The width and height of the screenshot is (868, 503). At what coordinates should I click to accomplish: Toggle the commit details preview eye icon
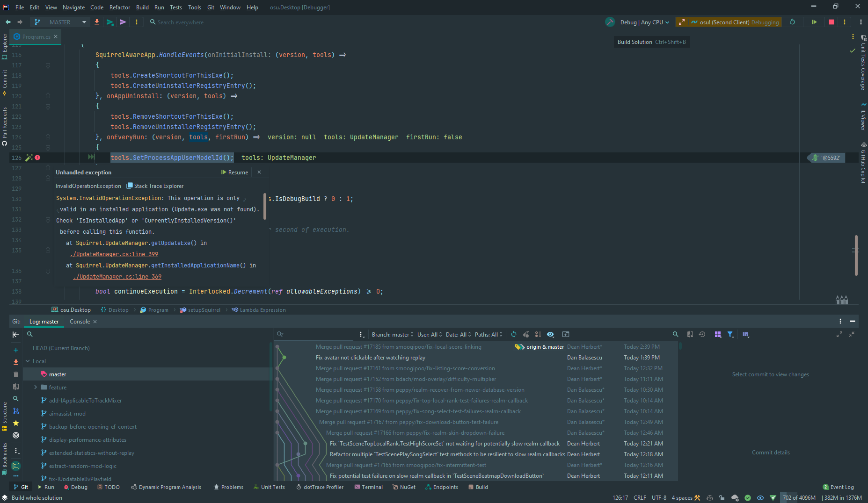[x=550, y=334]
